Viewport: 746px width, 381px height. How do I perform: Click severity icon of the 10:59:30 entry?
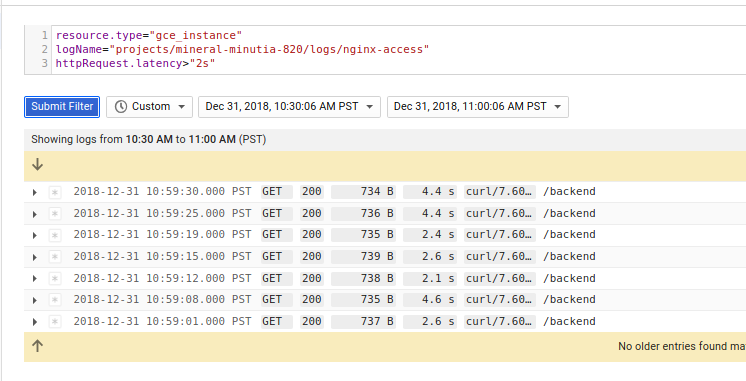55,192
